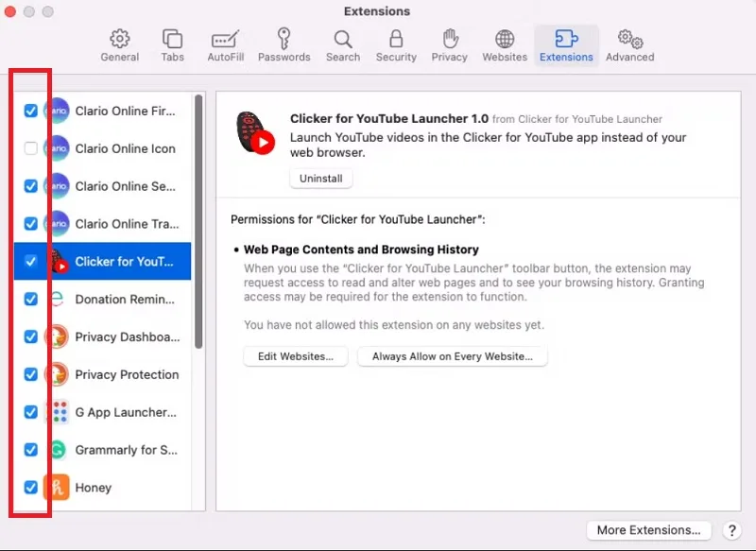
Task: Open the Websites globe icon
Action: tap(505, 39)
